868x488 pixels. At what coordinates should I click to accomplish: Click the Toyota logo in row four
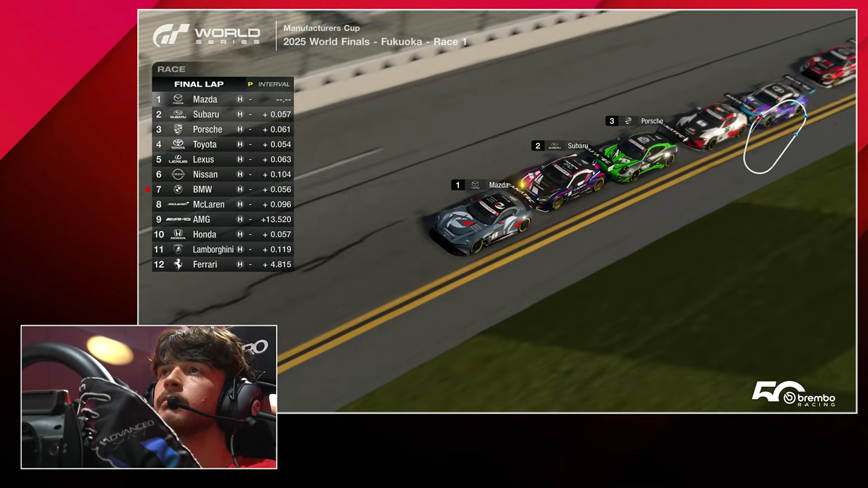[178, 144]
